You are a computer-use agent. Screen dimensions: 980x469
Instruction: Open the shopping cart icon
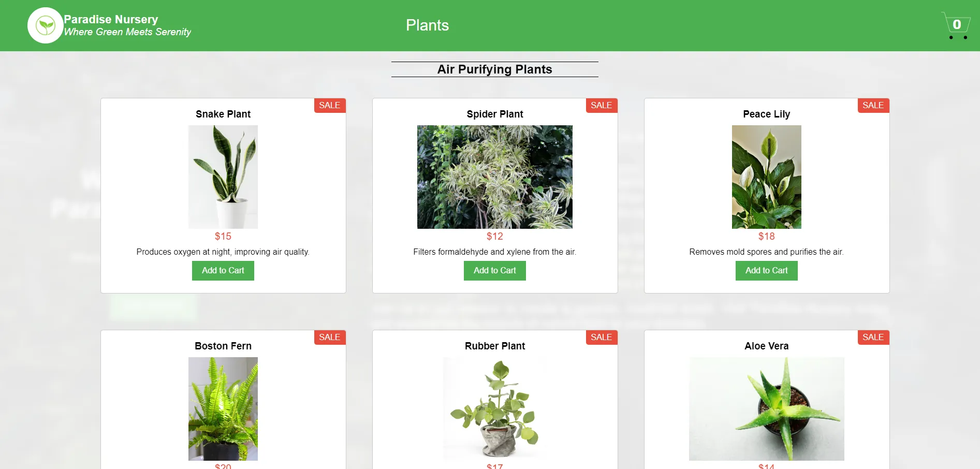click(x=956, y=25)
